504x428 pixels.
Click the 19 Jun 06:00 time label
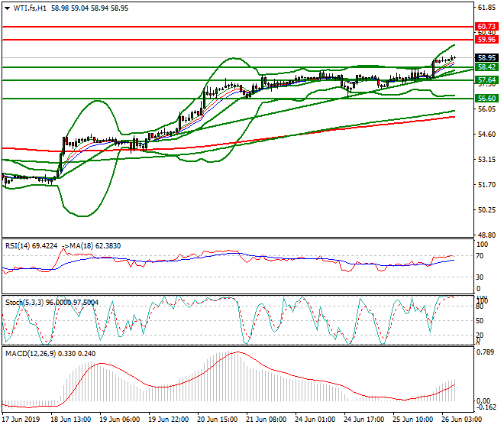pyautogui.click(x=120, y=420)
